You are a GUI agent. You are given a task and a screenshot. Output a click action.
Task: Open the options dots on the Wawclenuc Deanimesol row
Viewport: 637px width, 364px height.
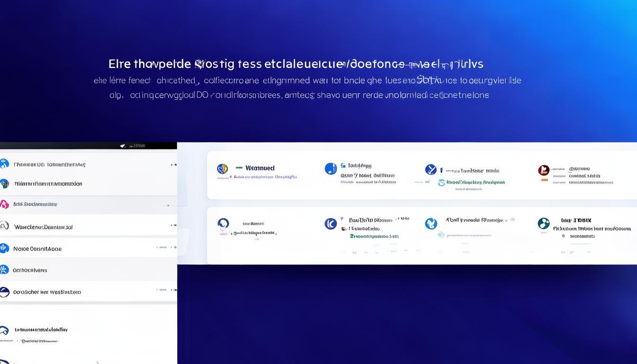click(173, 226)
